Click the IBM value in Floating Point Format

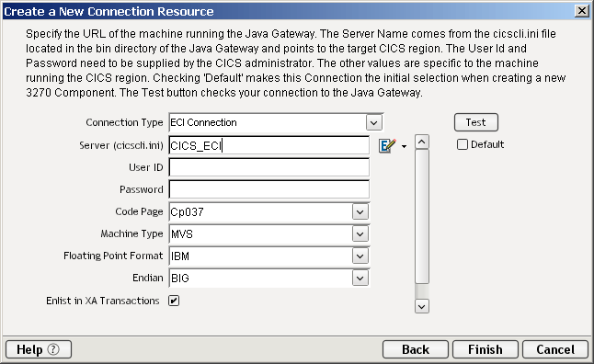[180, 256]
